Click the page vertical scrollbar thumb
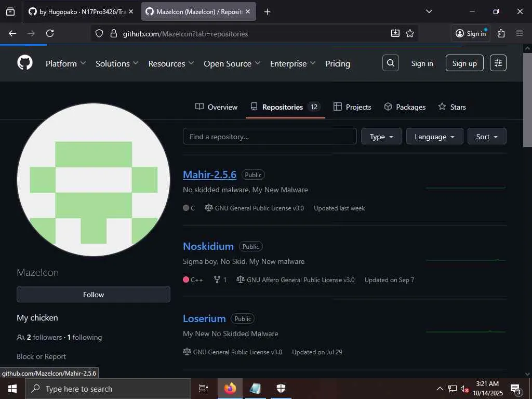Screen dimensions: 532x399 click(x=527, y=100)
